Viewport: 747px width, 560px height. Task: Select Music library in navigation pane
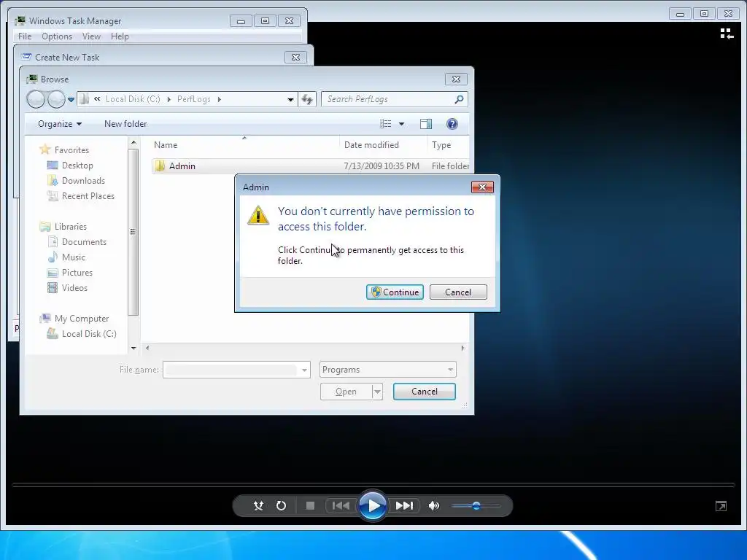[x=74, y=257]
